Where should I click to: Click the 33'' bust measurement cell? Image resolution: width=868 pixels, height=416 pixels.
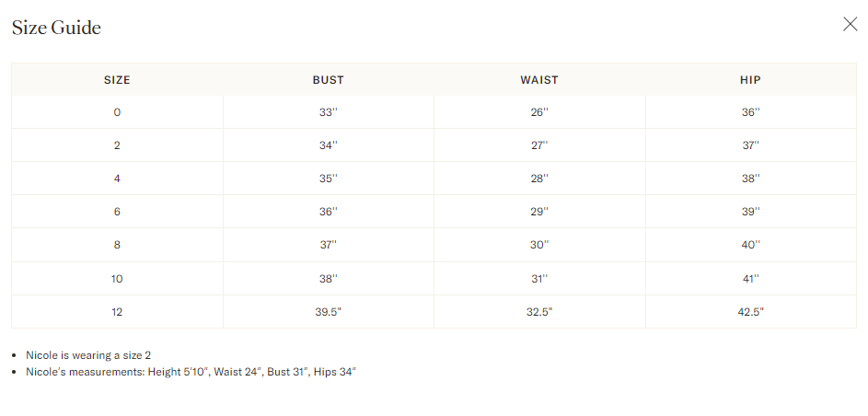[328, 112]
